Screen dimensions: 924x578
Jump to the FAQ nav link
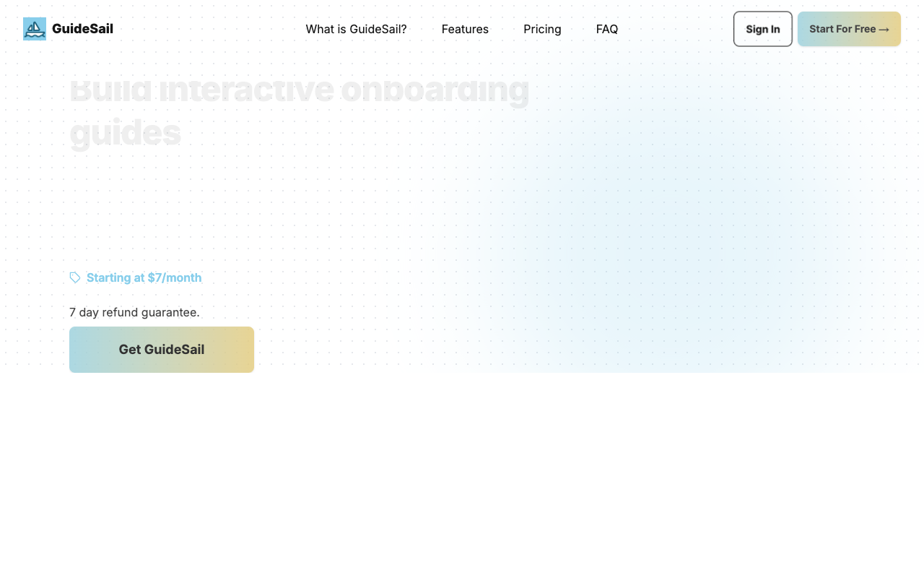point(607,29)
